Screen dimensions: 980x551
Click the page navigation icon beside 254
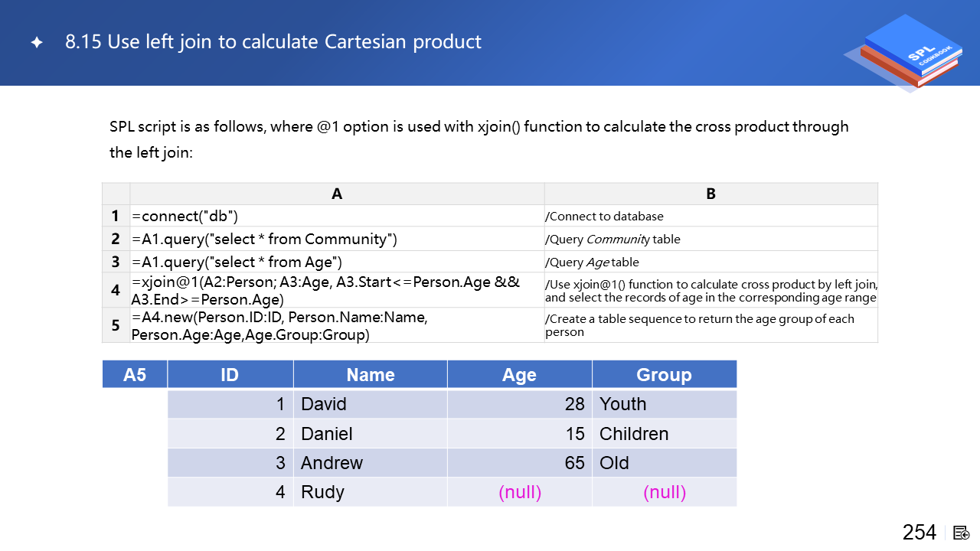[962, 533]
